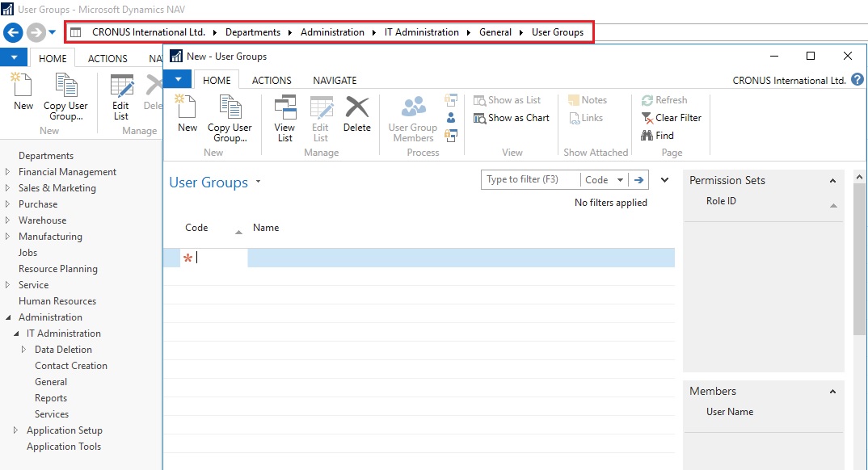This screenshot has height=470, width=868.
Task: Collapse the Administration tree node
Action: click(7, 317)
